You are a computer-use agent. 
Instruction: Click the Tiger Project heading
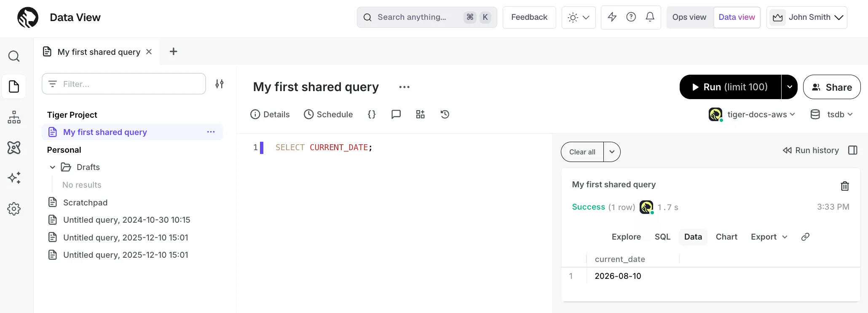click(72, 115)
